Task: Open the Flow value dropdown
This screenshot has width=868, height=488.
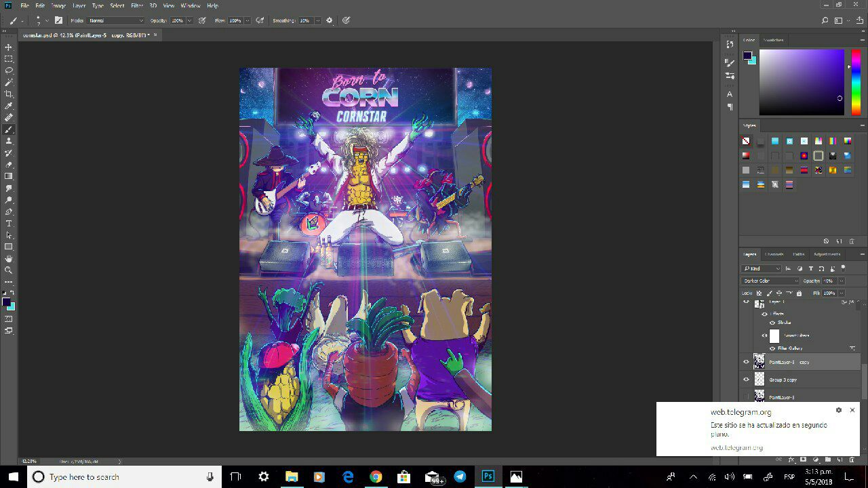Action: 248,20
